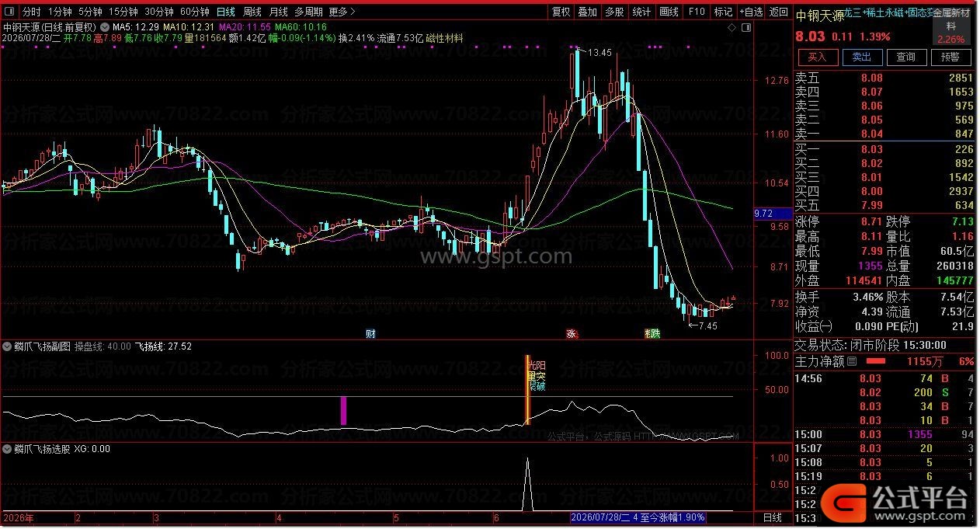Select the 60分钟 period
The height and width of the screenshot is (529, 980).
195,12
